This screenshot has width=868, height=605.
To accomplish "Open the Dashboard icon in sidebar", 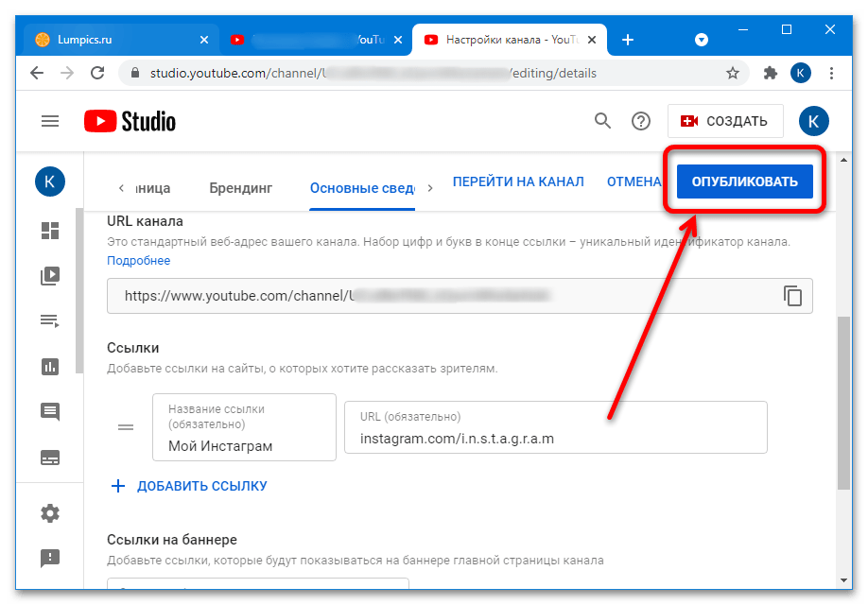I will (50, 232).
